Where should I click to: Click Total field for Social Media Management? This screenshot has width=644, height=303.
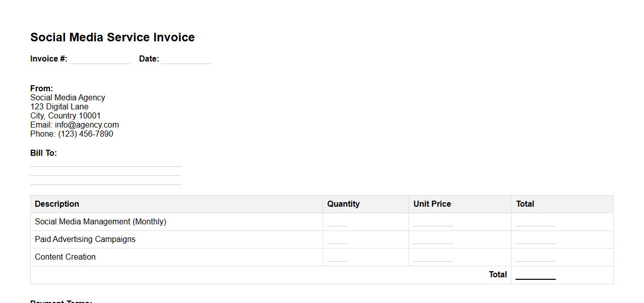coord(535,222)
